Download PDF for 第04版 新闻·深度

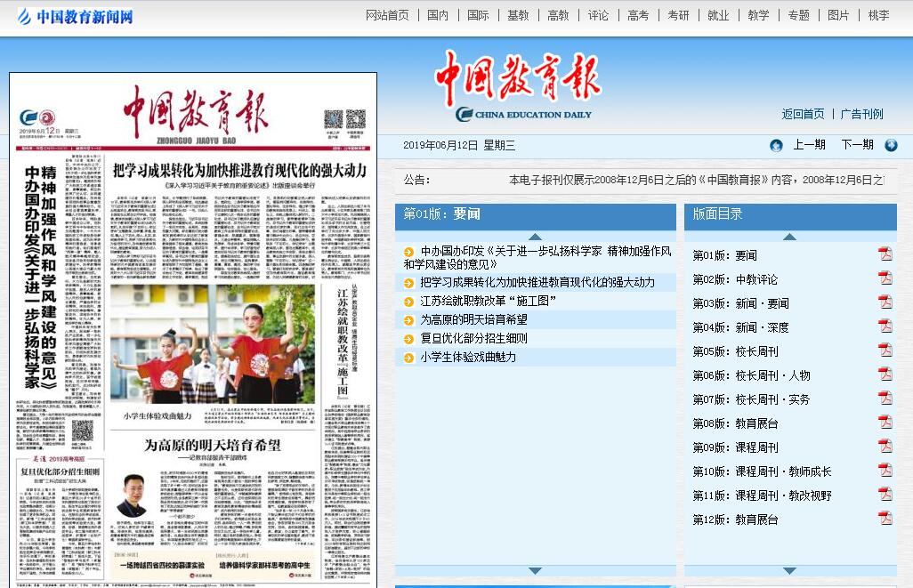coord(885,326)
